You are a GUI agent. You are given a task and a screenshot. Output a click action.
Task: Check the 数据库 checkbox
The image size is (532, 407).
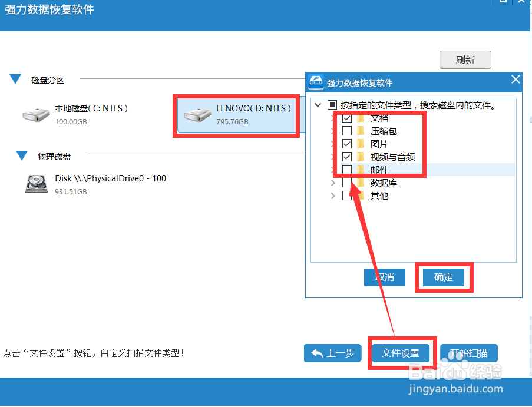(347, 183)
